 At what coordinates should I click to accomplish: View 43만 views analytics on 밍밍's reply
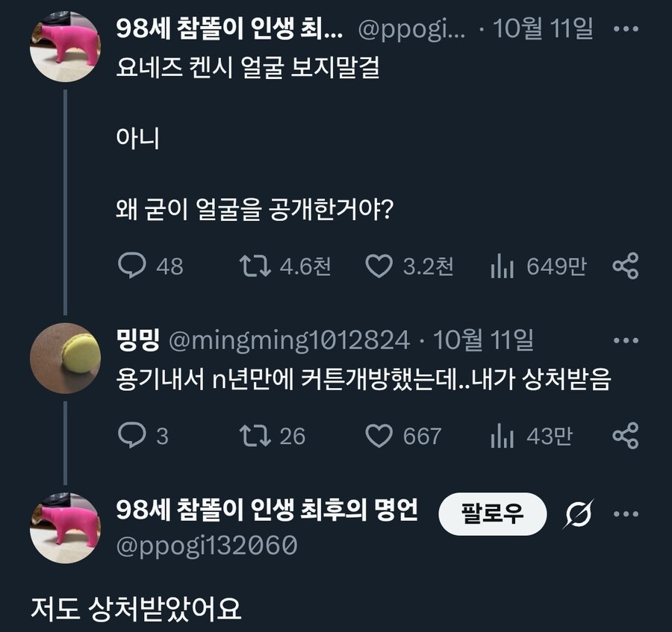[500, 436]
